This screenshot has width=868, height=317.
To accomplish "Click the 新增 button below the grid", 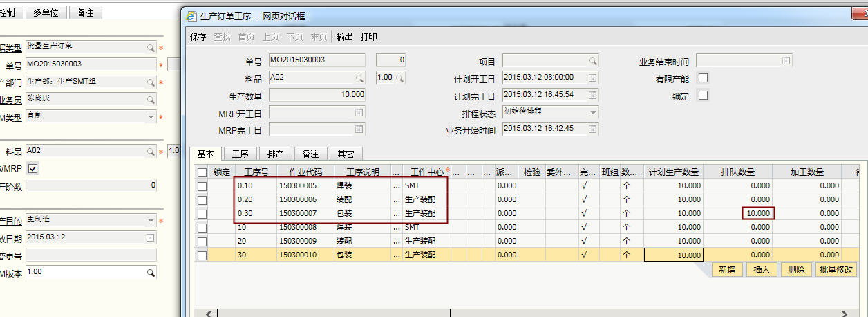I will [x=726, y=270].
